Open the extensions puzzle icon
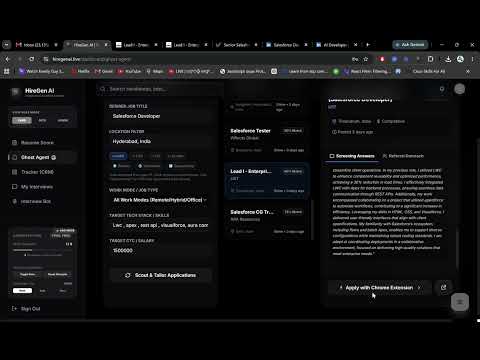 click(x=430, y=59)
